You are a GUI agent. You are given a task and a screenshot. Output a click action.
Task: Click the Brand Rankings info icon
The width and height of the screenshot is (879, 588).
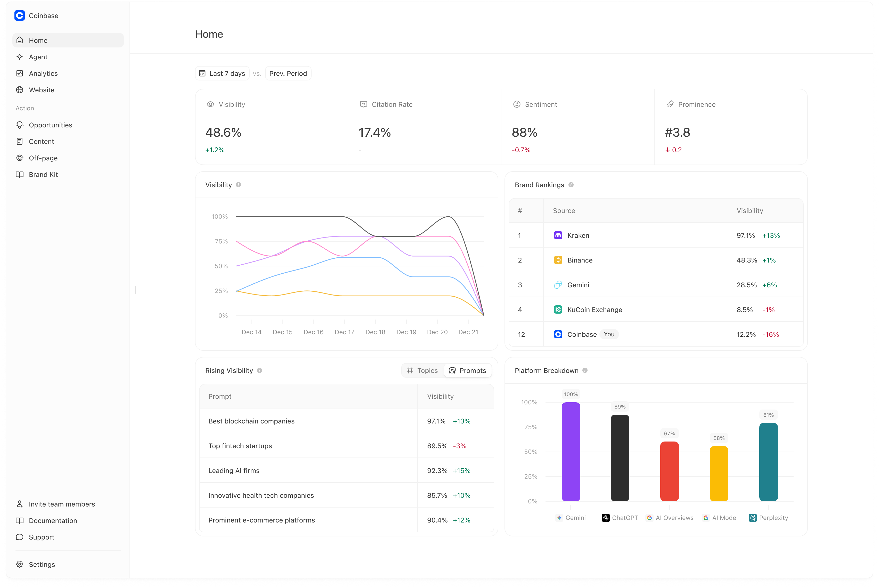click(571, 185)
